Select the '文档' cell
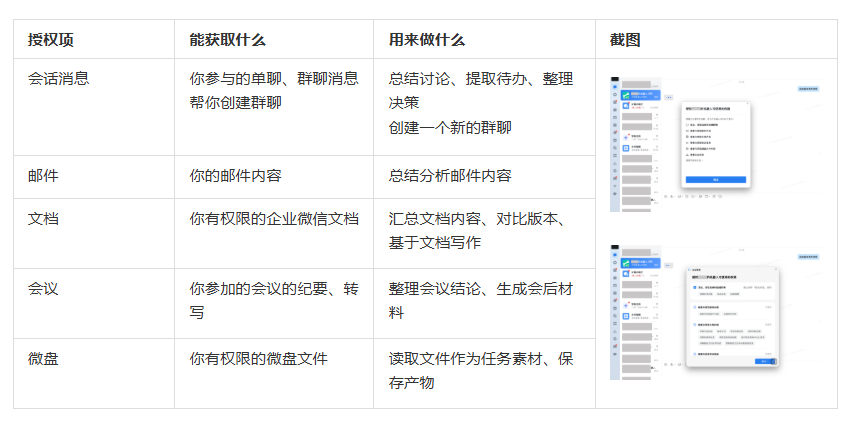848x424 pixels. (x=94, y=233)
